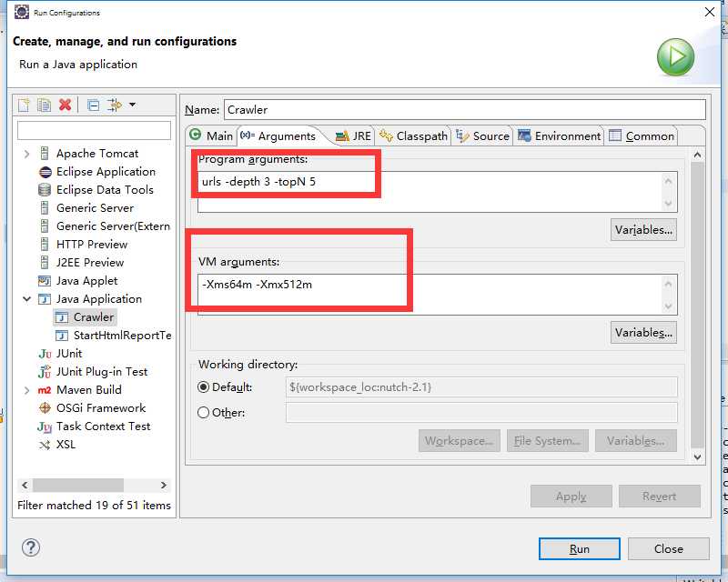Click the tree horizontal scrollbar thumb
The height and width of the screenshot is (582, 728).
click(x=78, y=485)
